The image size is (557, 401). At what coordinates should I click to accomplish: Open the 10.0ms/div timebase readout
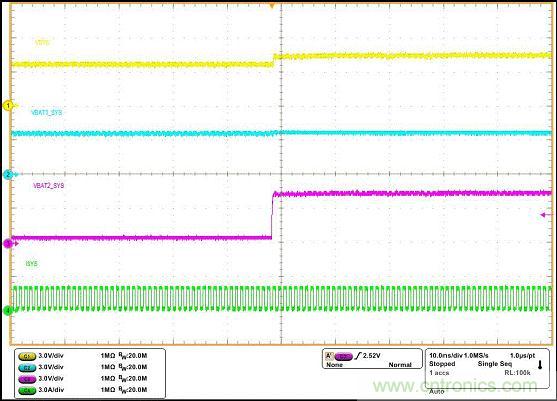(446, 356)
